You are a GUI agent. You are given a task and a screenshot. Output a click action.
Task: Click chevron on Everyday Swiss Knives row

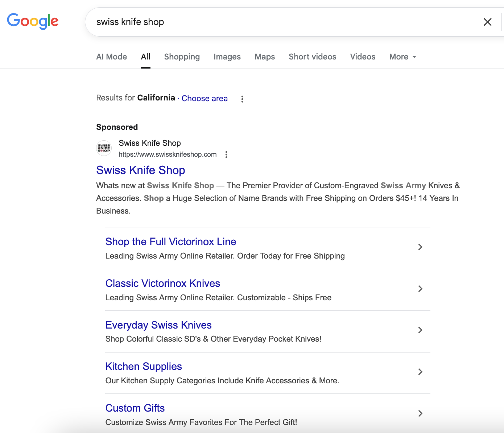pyautogui.click(x=420, y=330)
